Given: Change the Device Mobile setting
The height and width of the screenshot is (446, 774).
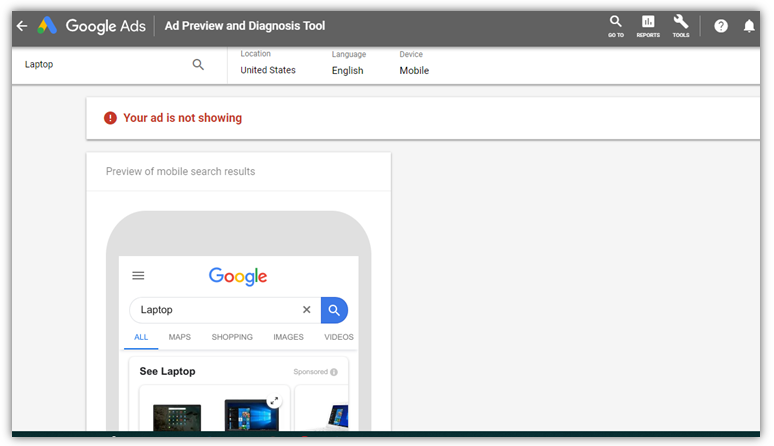Looking at the screenshot, I should pyautogui.click(x=414, y=64).
